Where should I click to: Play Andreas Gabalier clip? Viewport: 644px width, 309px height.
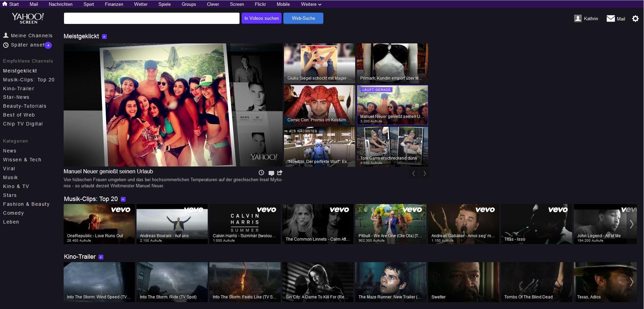(464, 224)
